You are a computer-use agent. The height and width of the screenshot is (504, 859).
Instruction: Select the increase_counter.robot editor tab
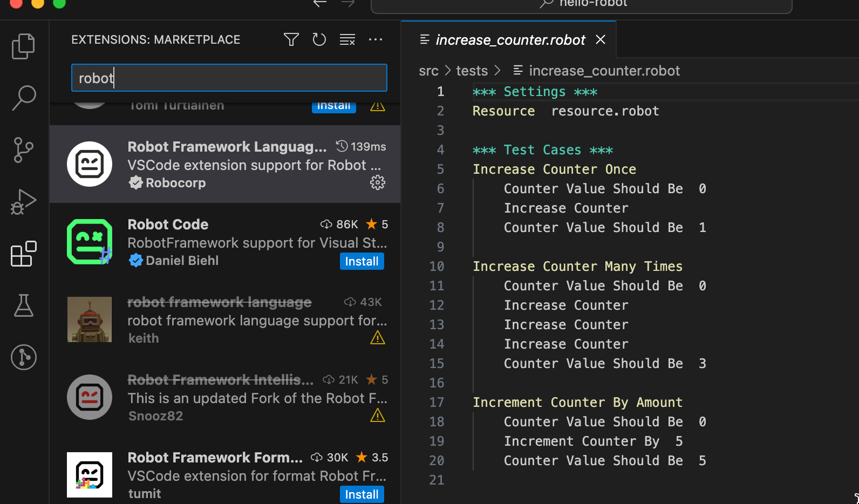pos(510,39)
